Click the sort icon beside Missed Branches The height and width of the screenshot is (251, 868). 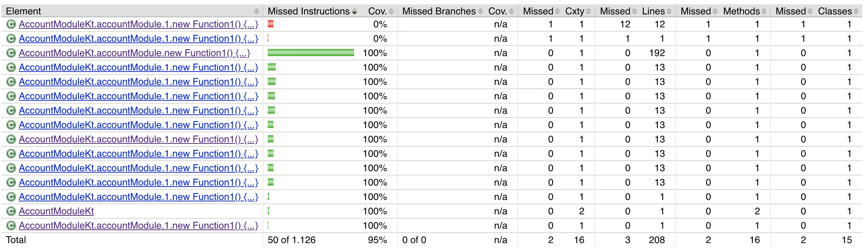pos(480,12)
